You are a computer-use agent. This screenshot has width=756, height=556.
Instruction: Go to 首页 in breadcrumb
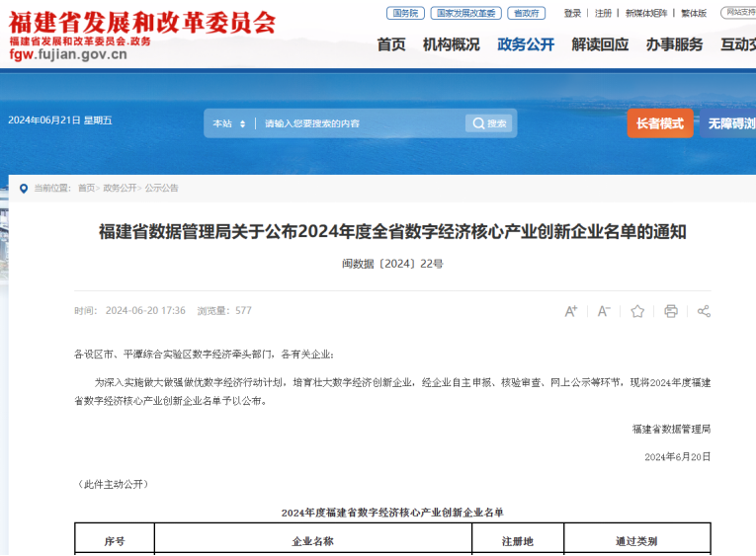coord(87,188)
